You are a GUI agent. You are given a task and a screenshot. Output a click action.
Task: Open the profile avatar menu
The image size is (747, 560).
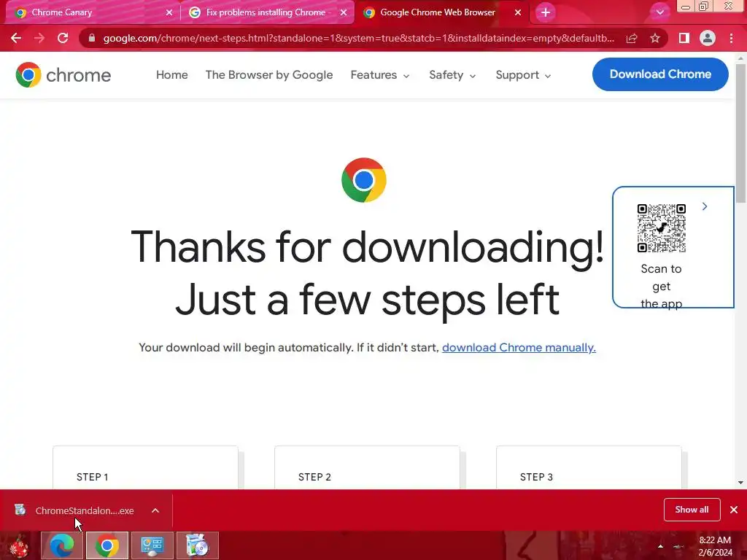click(708, 38)
